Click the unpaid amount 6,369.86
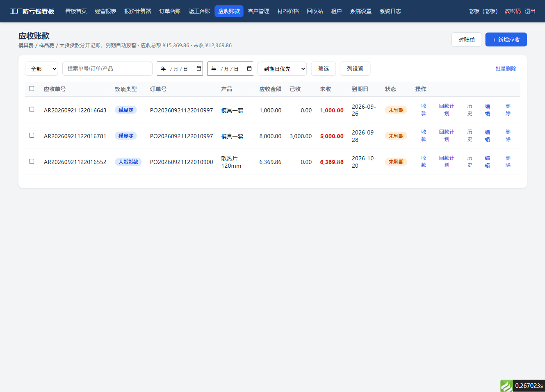 332,162
